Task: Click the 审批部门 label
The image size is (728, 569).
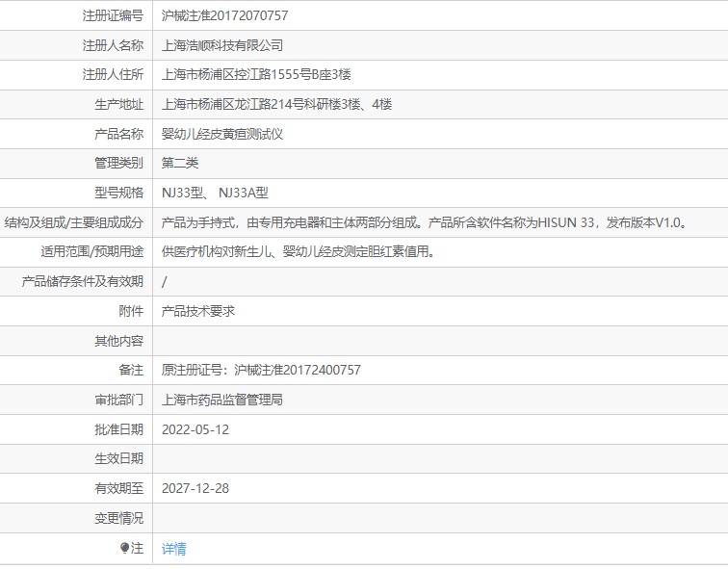Action: [118, 400]
